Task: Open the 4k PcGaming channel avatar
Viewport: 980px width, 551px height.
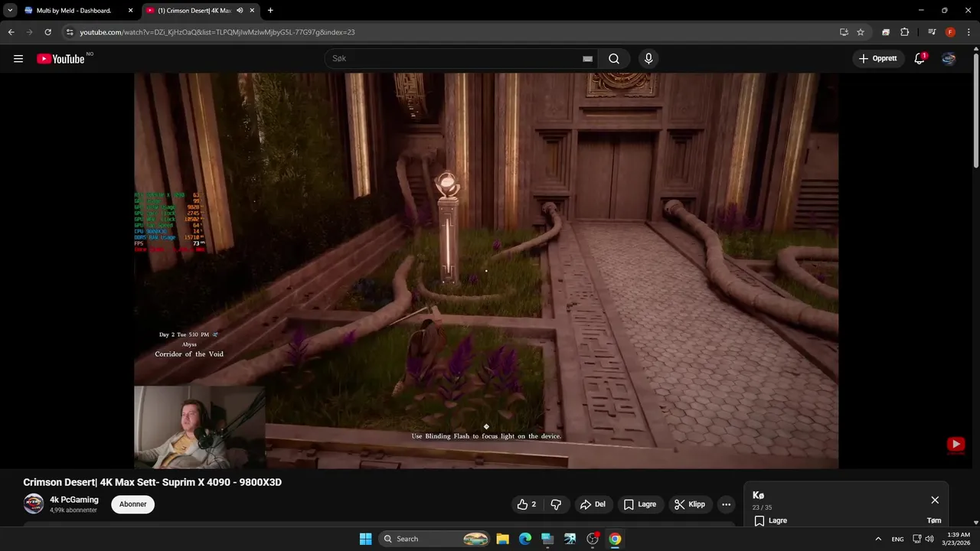Action: click(34, 504)
